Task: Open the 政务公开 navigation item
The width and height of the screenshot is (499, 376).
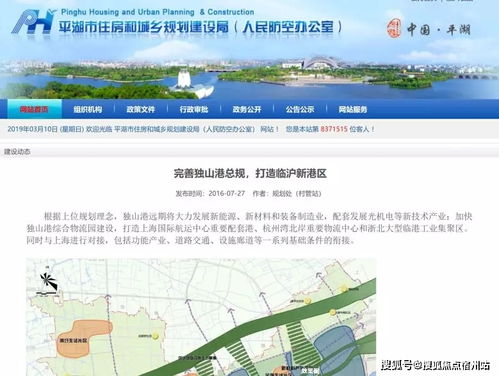Action: [247, 109]
